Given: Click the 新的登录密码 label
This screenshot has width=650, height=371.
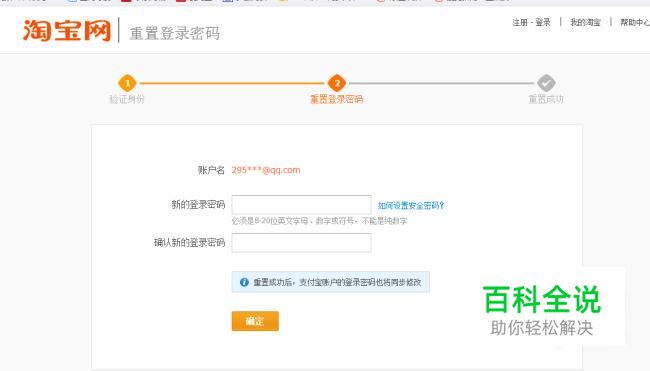Looking at the screenshot, I should point(198,204).
